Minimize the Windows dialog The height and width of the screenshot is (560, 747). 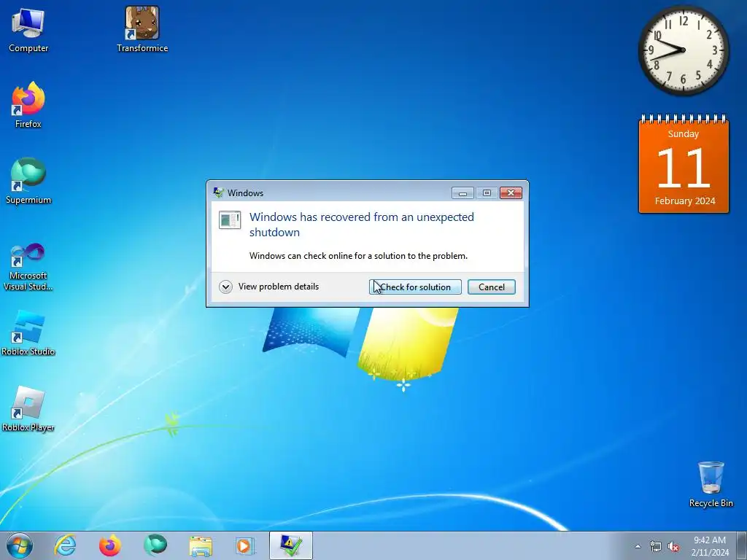[462, 192]
